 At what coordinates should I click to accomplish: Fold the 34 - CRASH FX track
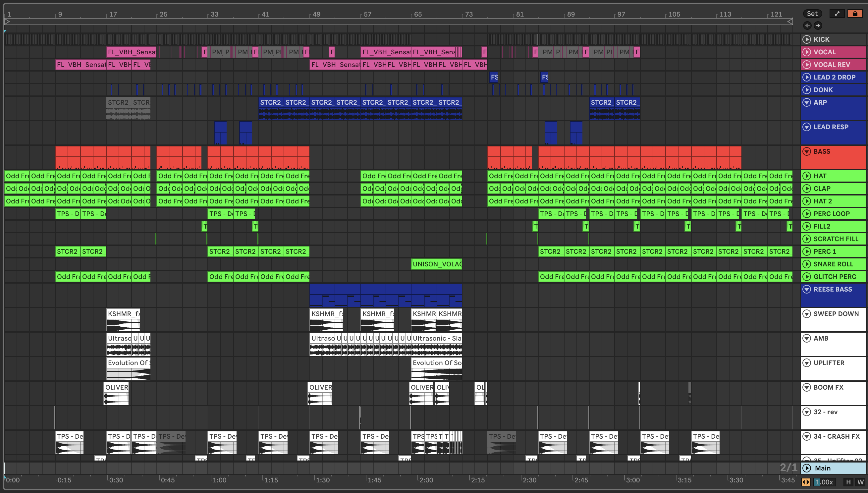807,436
